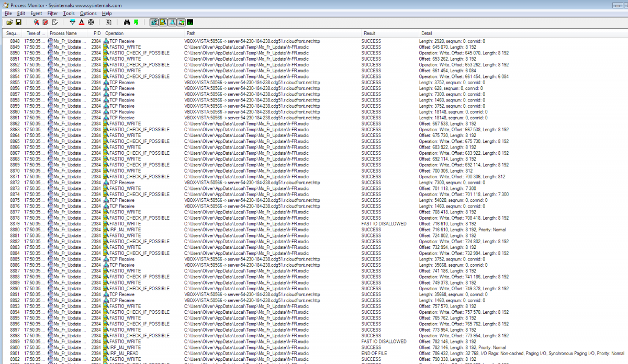Click FAST IO DISALLOWED result in row 8879
The image size is (628, 364).
(384, 224)
